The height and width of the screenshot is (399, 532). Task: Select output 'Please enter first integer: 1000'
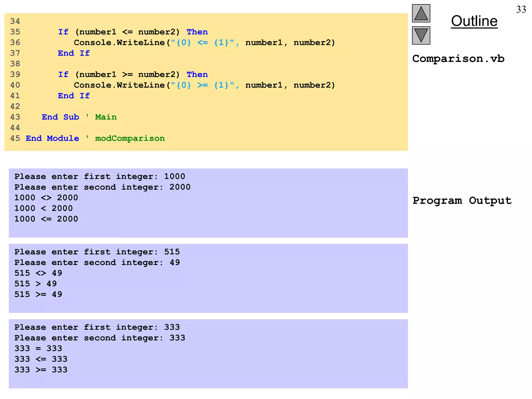click(100, 177)
